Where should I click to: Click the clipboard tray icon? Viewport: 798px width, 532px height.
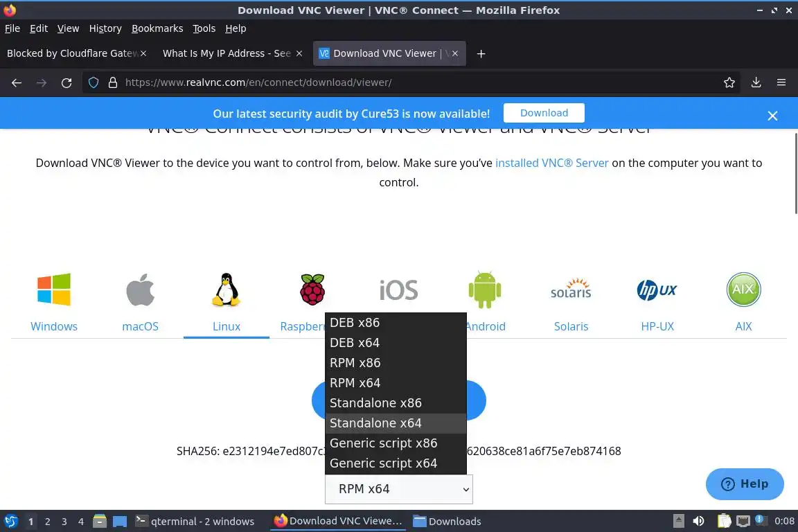point(724,521)
